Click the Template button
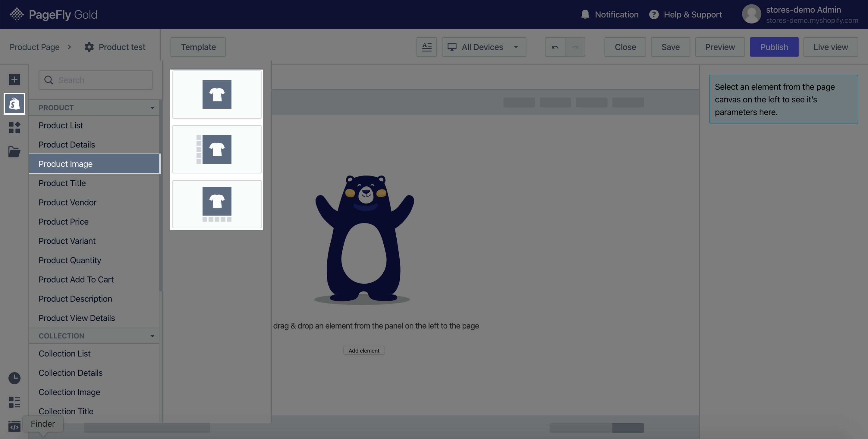The image size is (868, 439). pos(198,47)
